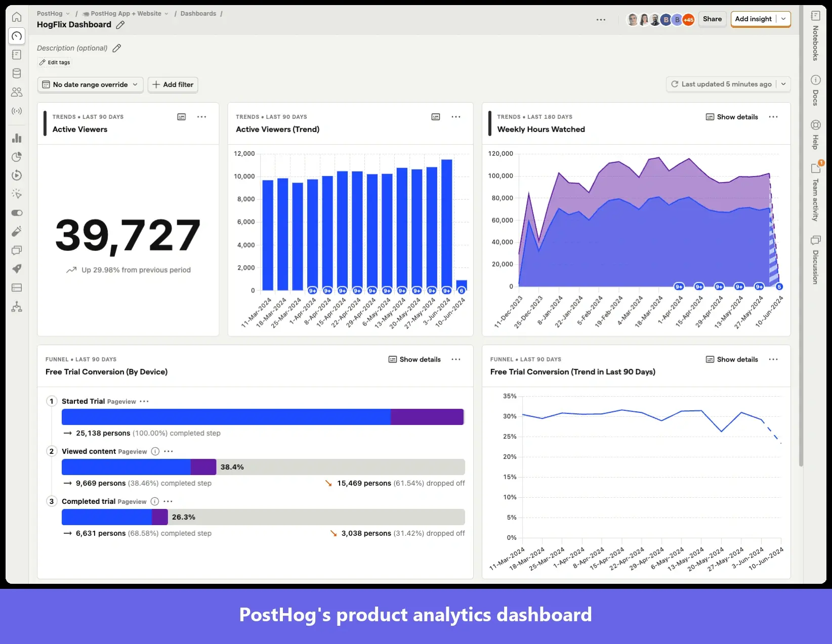Show details for Weekly Hours Watched
The width and height of the screenshot is (832, 644).
pos(732,117)
